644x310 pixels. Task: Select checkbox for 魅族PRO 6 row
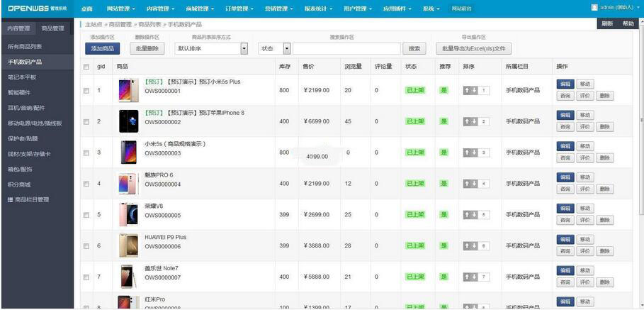[86, 184]
